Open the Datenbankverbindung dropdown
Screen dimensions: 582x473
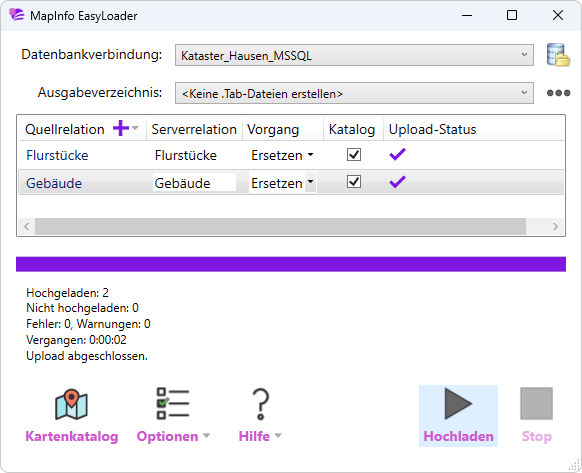(x=354, y=55)
